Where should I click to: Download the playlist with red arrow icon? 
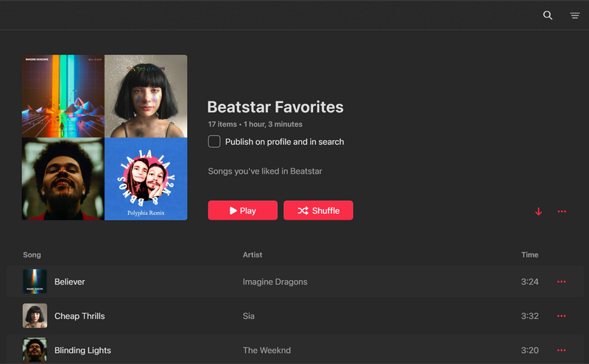(538, 212)
